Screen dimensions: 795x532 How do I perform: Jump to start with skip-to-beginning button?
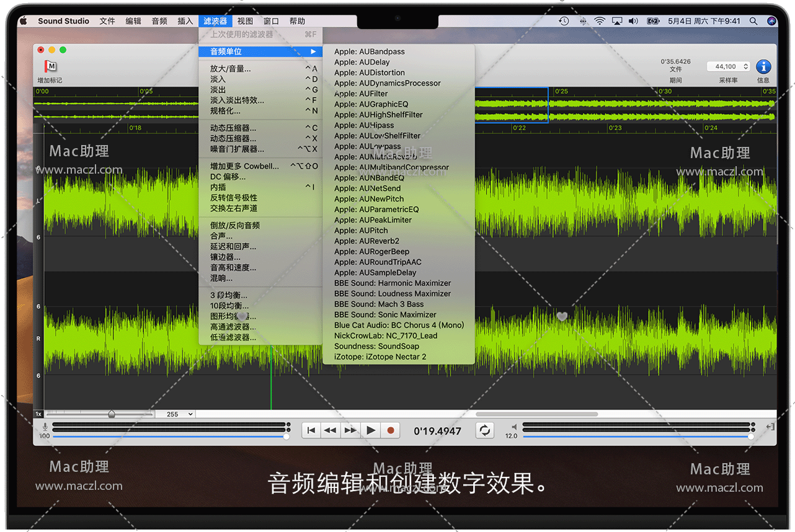(x=311, y=430)
